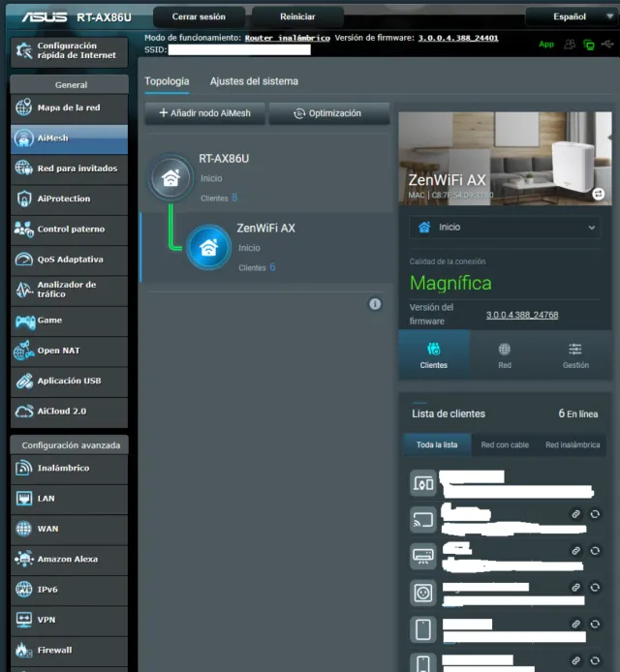This screenshot has height=672, width=620.
Task: Open the Game controller icon
Action: (24, 321)
